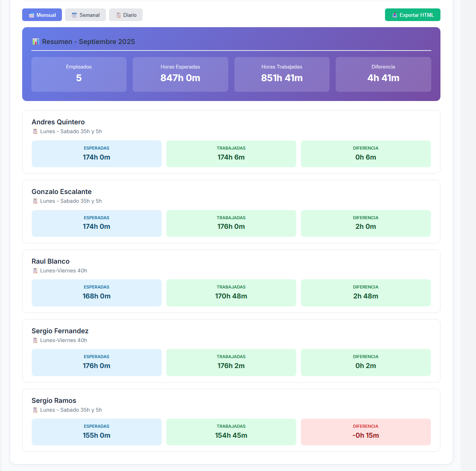The height and width of the screenshot is (471, 476).
Task: Click clipboard icon under Sergio Ramos
Action: tap(35, 410)
